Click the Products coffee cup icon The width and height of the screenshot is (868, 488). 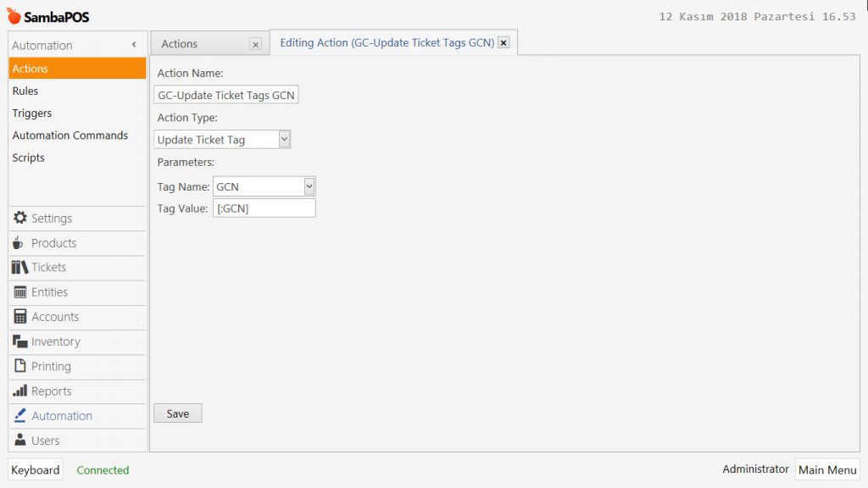coord(19,243)
